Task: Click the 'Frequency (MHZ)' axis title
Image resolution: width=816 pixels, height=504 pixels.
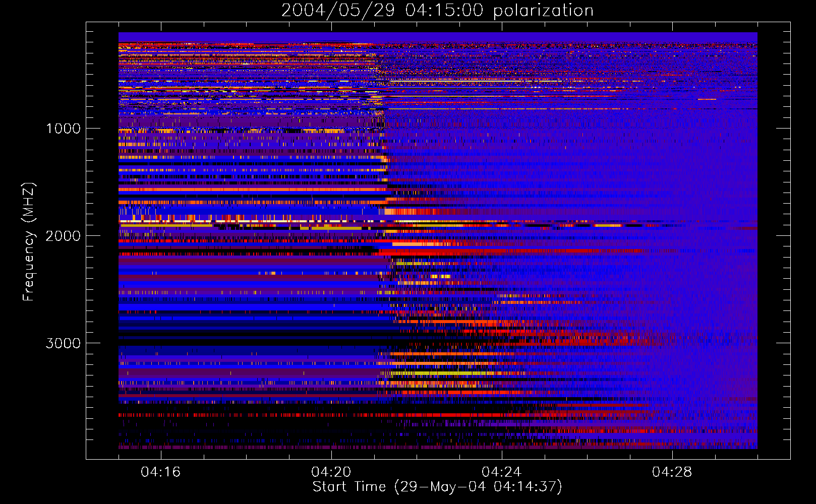Action: [x=29, y=242]
